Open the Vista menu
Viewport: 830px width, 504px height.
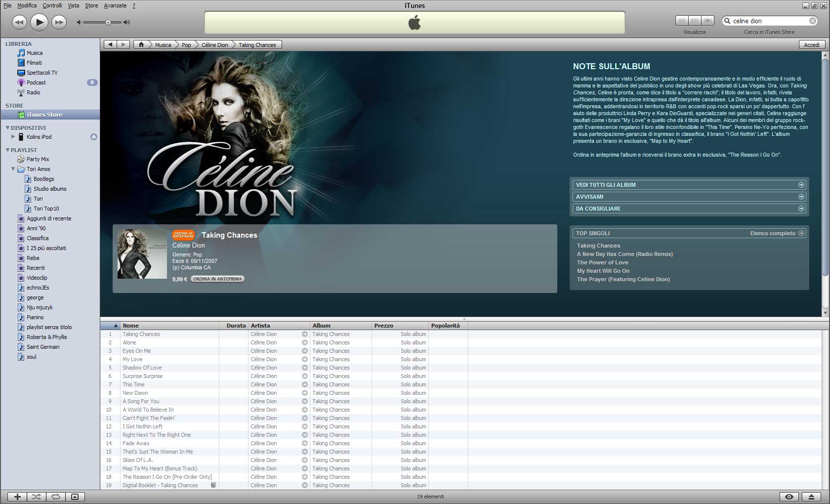pos(74,5)
